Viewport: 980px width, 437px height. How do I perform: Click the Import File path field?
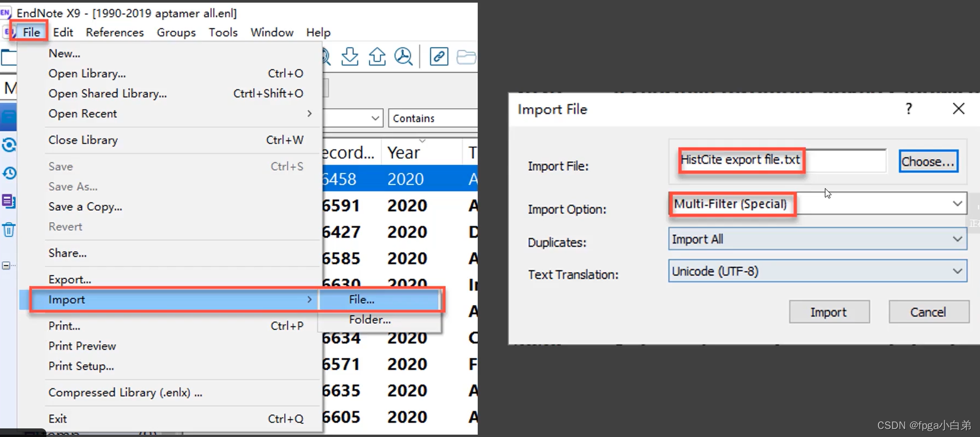point(782,160)
